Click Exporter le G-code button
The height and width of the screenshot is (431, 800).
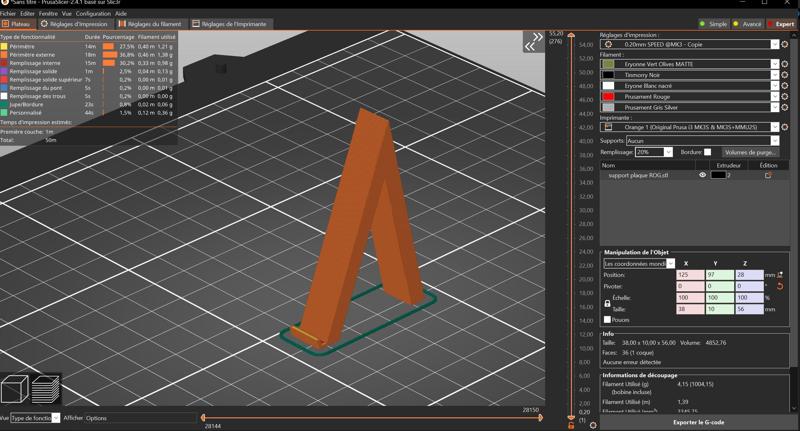point(699,422)
